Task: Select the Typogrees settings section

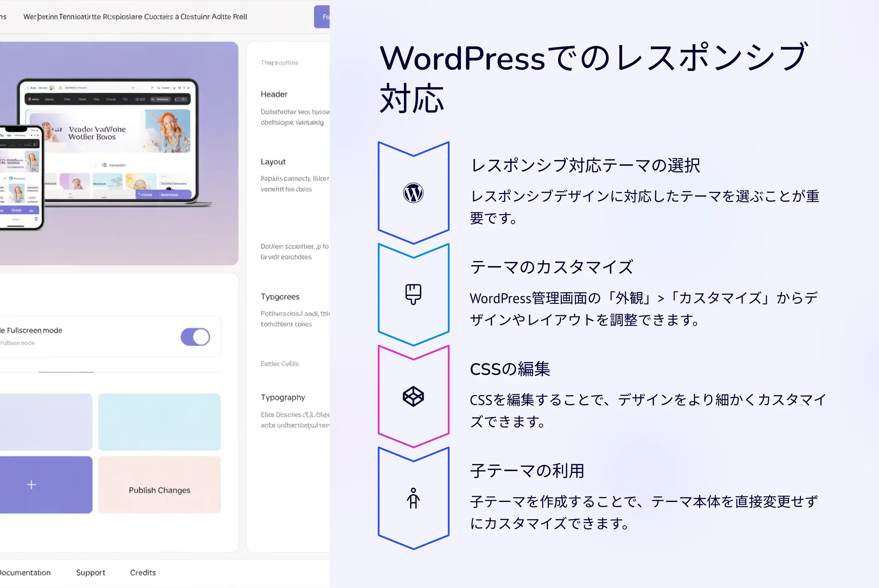Action: (280, 297)
